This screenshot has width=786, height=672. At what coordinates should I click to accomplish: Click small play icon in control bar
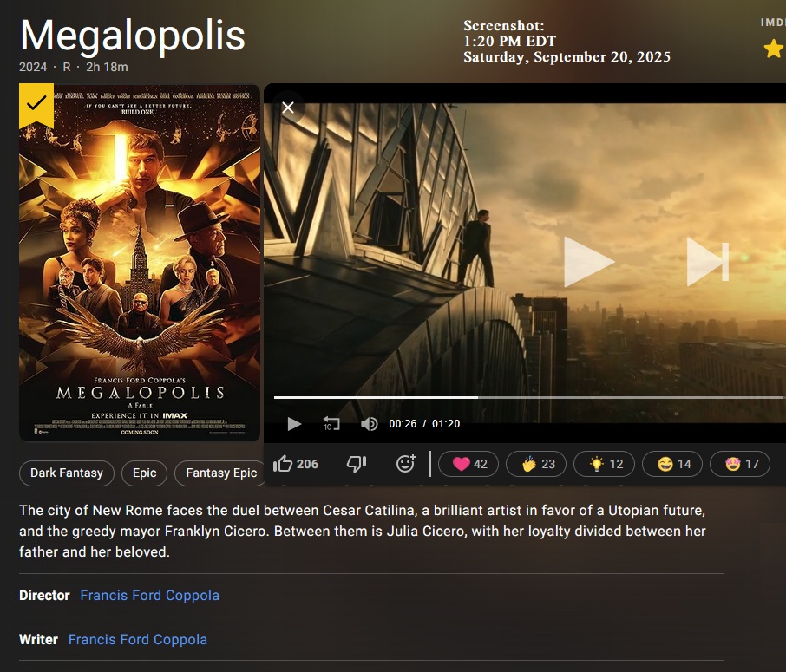point(294,424)
